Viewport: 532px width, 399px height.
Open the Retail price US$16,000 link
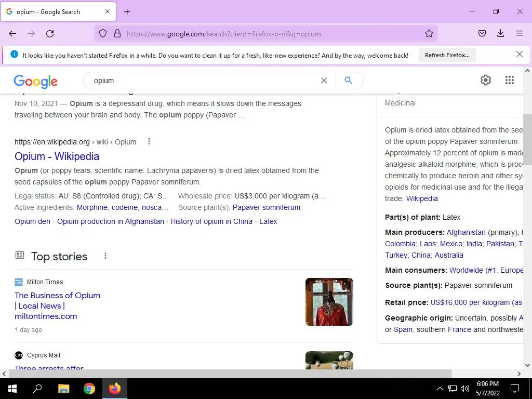476,303
